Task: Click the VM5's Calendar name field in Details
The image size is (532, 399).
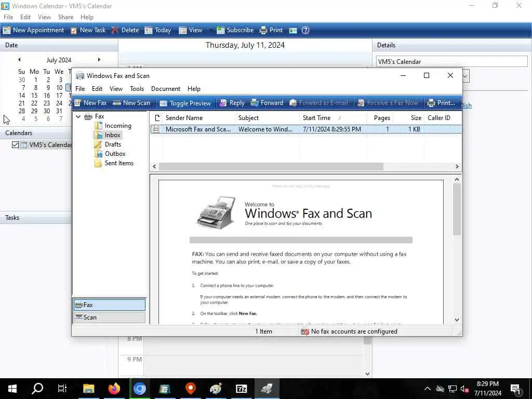Action: coord(451,62)
